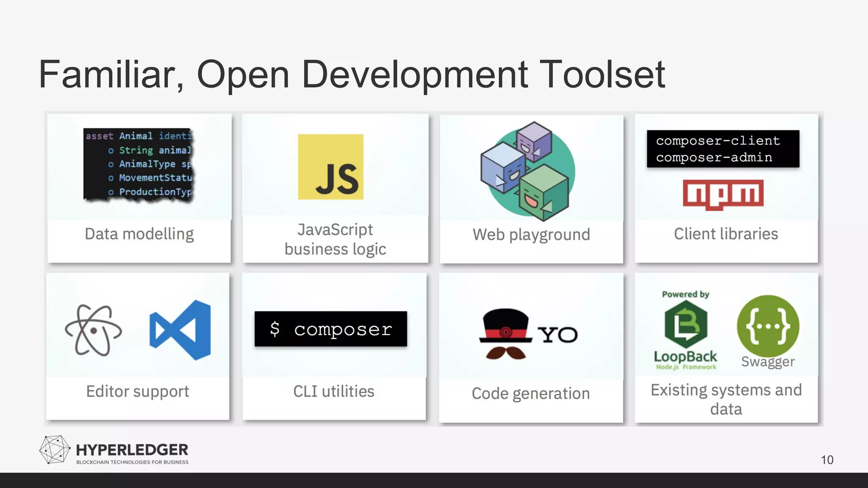Click the 'Data modelling' label
This screenshot has height=488, width=868.
point(139,234)
